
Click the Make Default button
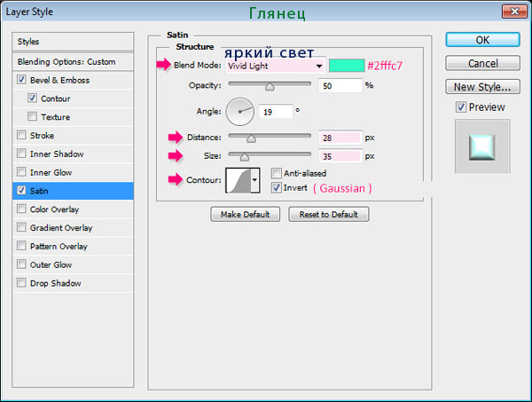tap(245, 214)
